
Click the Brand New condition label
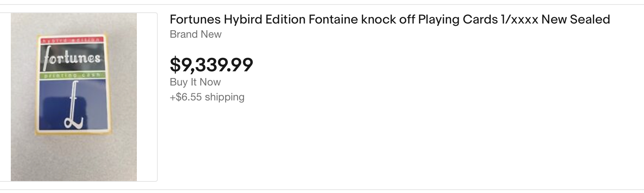coord(195,34)
